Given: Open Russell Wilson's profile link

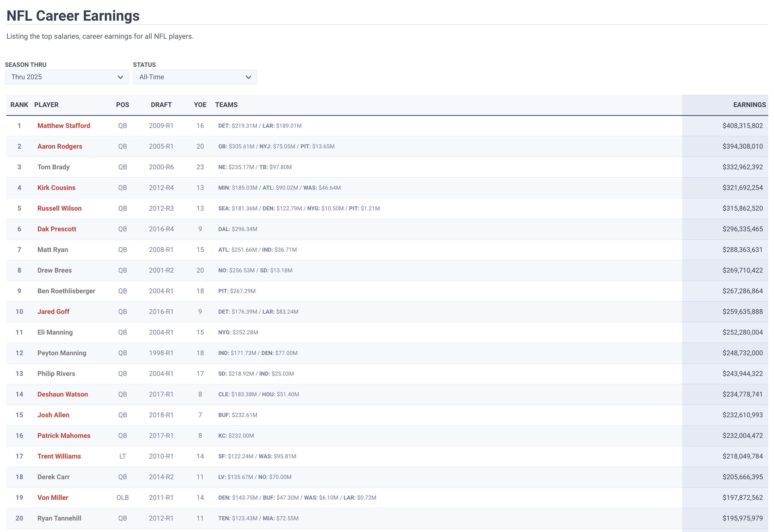Looking at the screenshot, I should [59, 208].
